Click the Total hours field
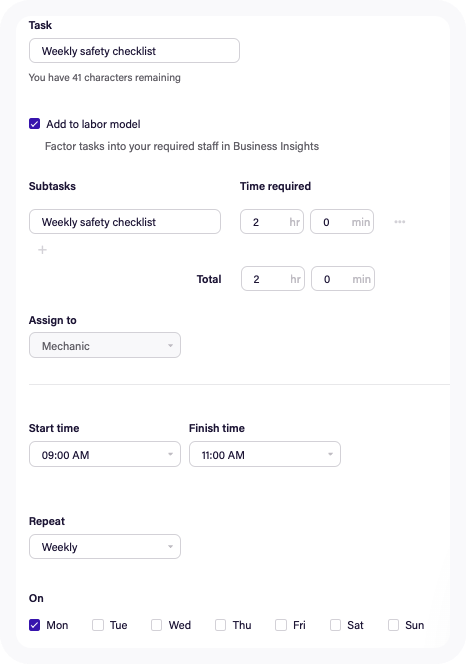466x664 pixels. pyautogui.click(x=273, y=279)
